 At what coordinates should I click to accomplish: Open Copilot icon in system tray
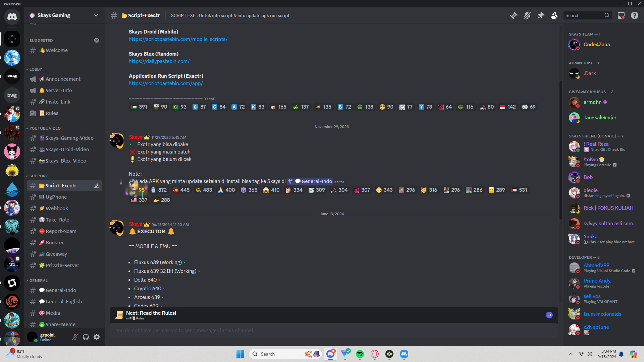(633, 354)
